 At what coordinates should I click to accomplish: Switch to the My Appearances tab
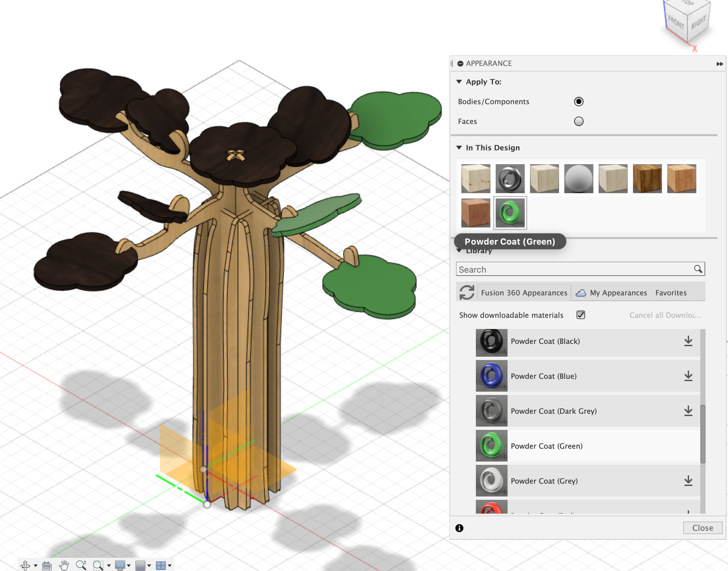coord(618,292)
